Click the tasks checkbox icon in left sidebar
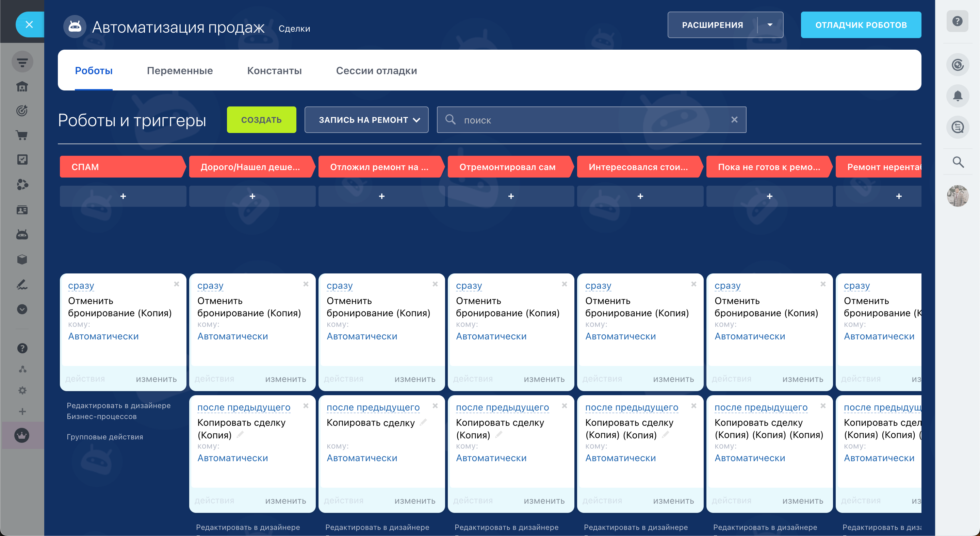980x536 pixels. coord(22,160)
